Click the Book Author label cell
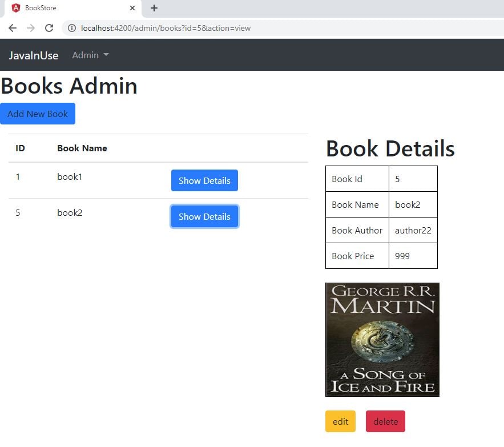This screenshot has width=504, height=447. click(x=357, y=230)
